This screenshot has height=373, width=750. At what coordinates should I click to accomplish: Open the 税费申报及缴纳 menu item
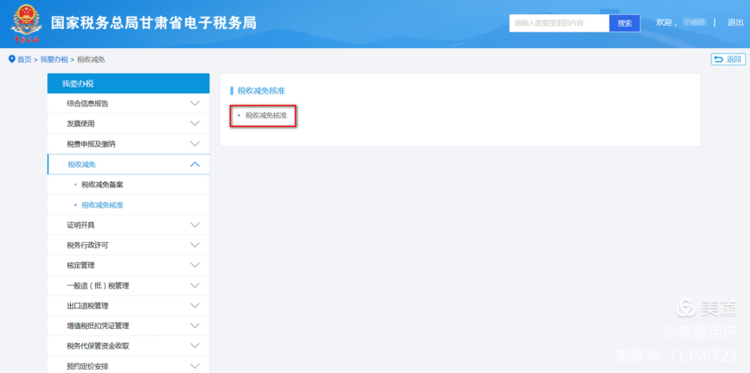coord(128,144)
